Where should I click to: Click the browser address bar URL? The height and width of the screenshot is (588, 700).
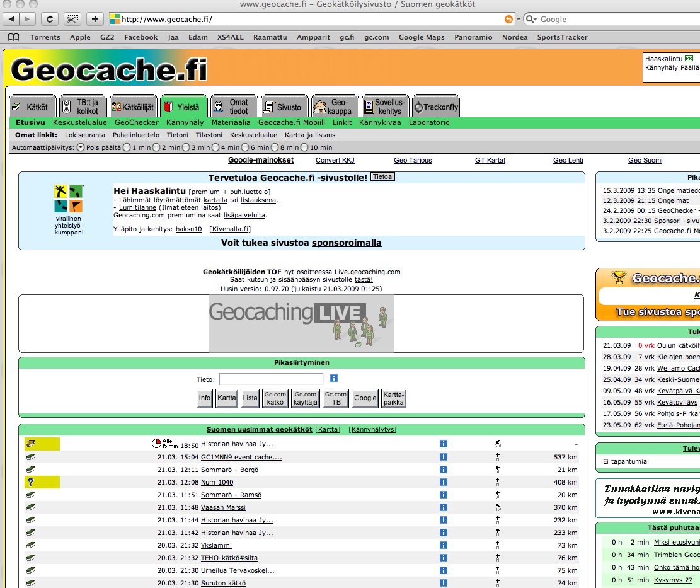pos(313,19)
